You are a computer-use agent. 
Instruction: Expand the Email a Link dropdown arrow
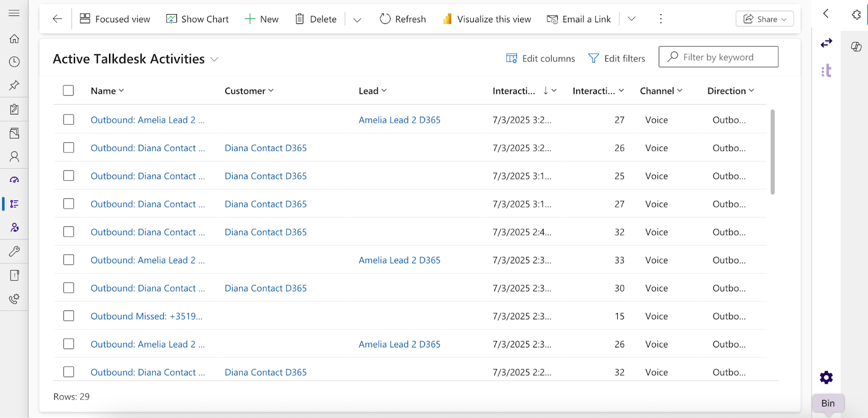click(631, 19)
